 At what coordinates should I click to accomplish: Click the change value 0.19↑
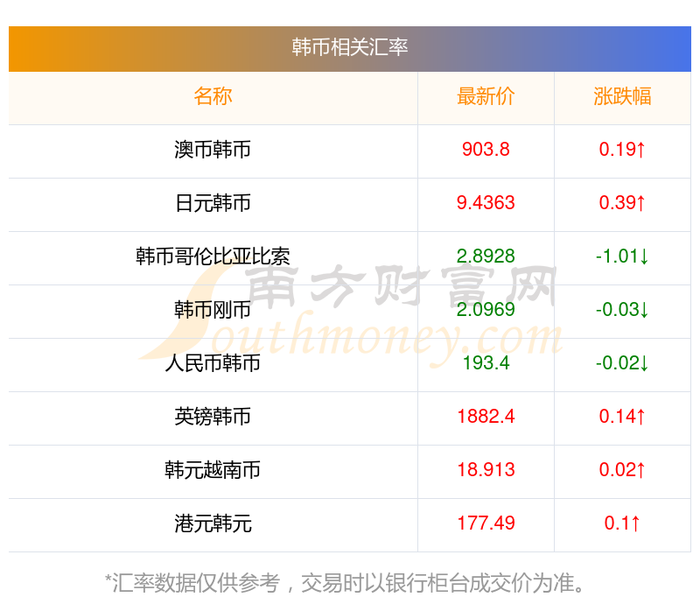coord(622,149)
